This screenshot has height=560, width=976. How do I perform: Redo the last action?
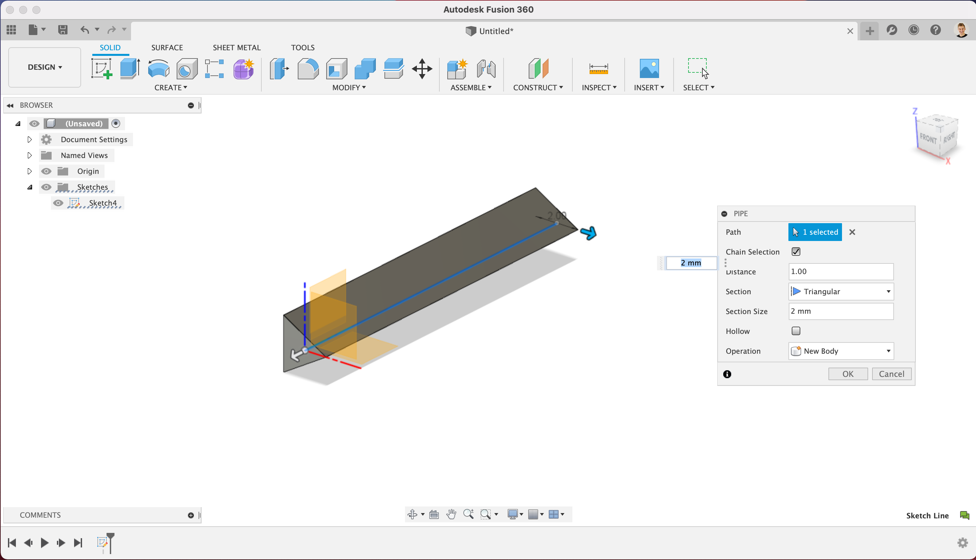point(111,30)
